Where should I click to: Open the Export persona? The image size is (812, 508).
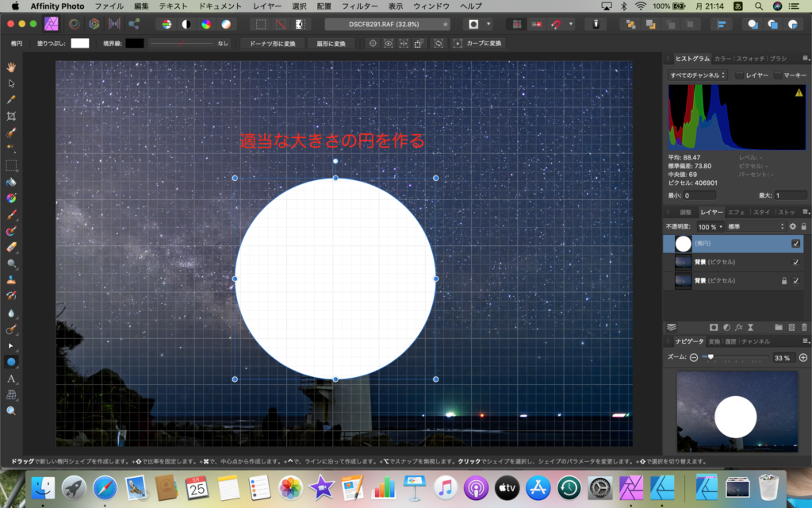pos(134,24)
